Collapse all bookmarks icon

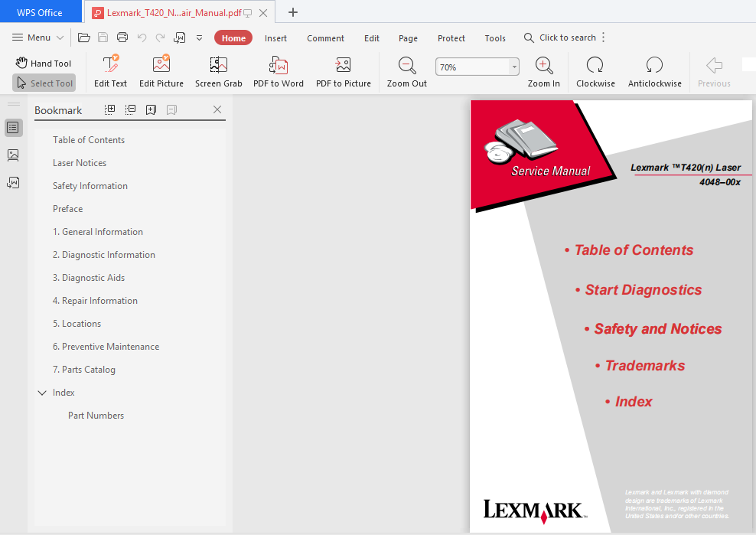[130, 109]
